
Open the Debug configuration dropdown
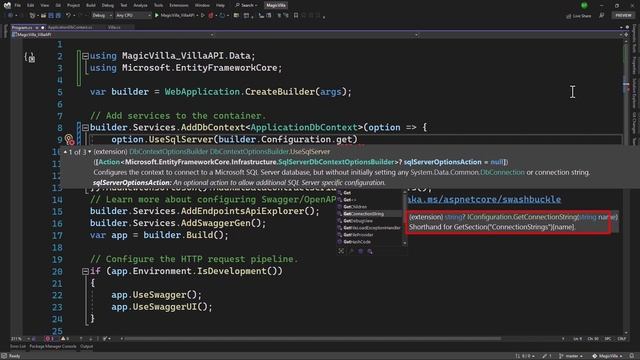click(x=102, y=16)
